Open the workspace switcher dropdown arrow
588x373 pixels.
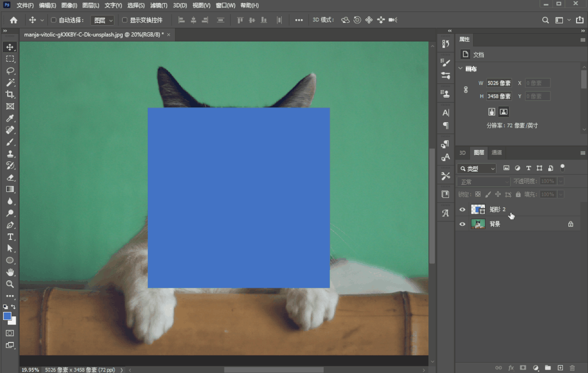click(569, 20)
